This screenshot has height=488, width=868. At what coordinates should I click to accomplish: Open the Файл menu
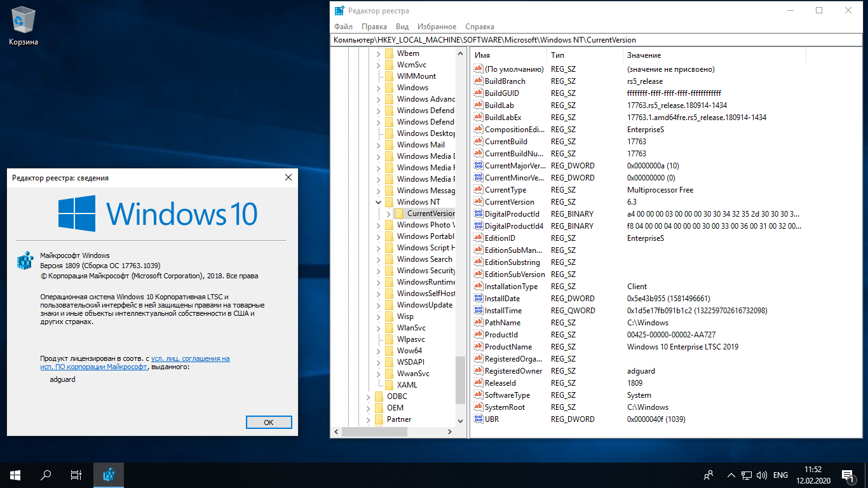(x=343, y=27)
